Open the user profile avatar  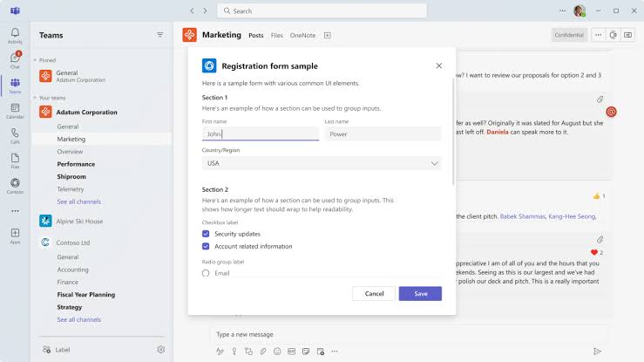click(x=580, y=11)
